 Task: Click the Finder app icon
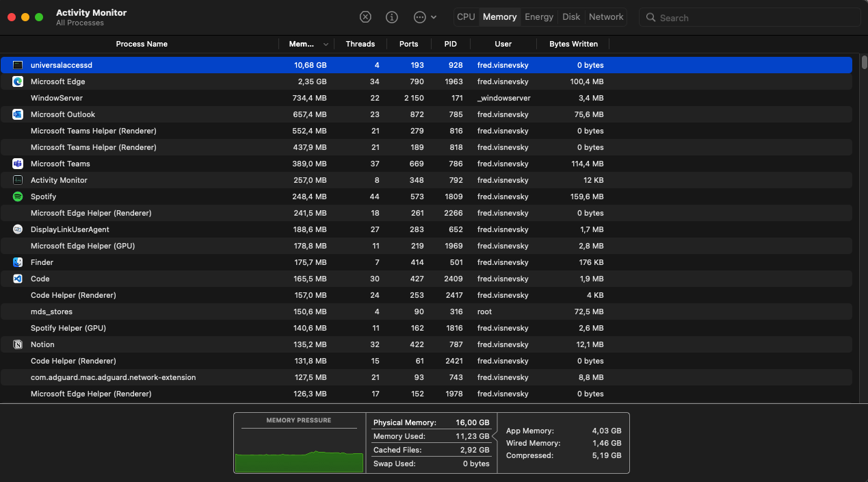[x=18, y=262]
